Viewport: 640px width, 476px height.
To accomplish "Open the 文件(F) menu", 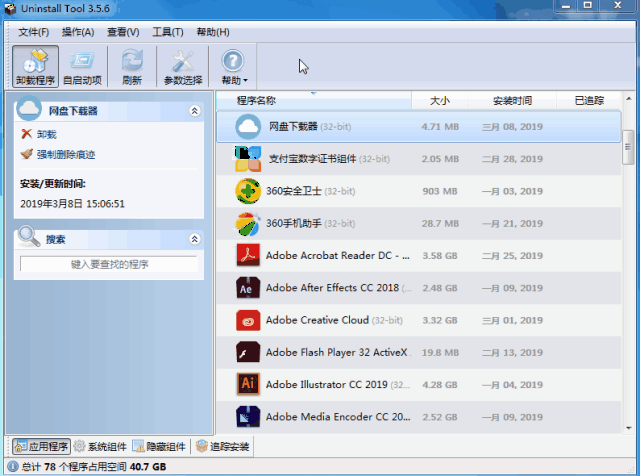I will click(x=34, y=32).
